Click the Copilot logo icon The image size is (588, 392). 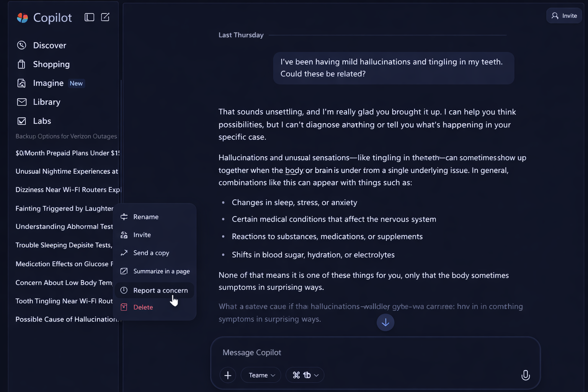coord(23,18)
